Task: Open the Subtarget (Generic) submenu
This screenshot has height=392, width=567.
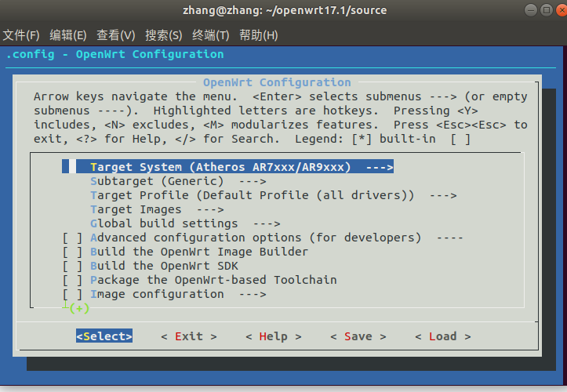Action: (x=178, y=181)
